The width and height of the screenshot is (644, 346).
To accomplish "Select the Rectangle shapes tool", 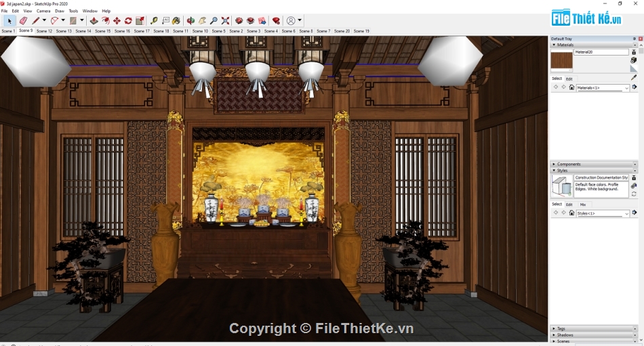I will point(73,20).
